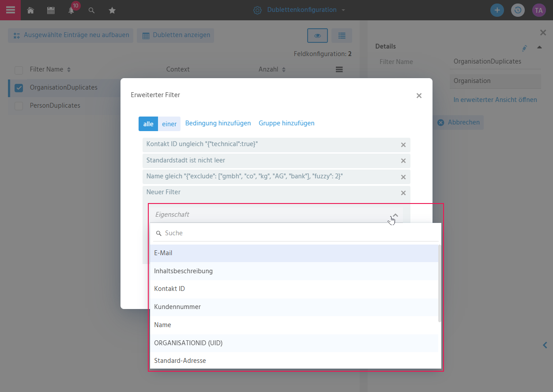Click the edit pencil in Details
Screen dimensions: 553x392
[524, 48]
